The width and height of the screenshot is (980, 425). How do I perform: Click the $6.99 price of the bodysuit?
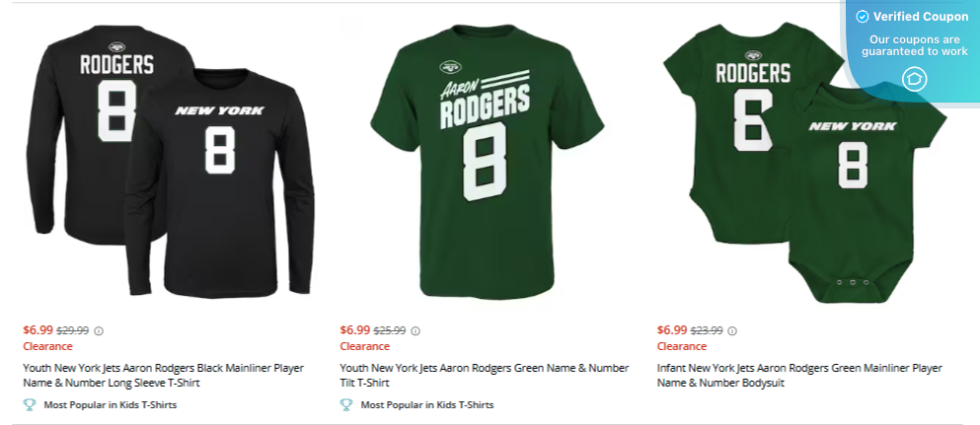[673, 330]
